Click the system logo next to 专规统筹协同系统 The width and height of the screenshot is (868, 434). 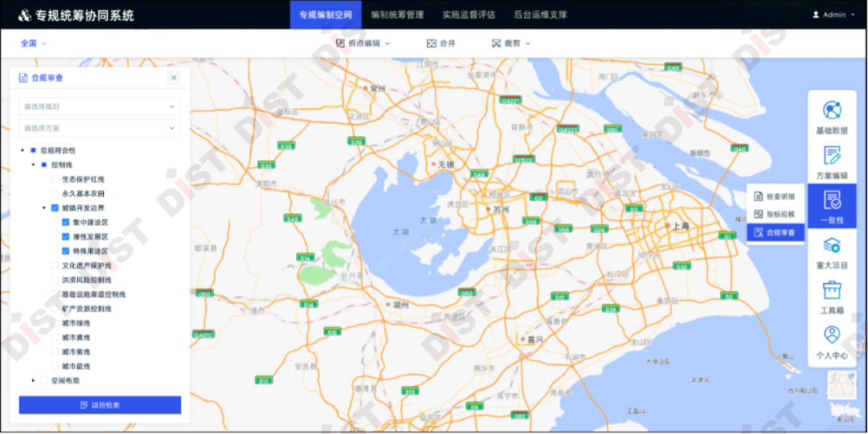coord(24,15)
